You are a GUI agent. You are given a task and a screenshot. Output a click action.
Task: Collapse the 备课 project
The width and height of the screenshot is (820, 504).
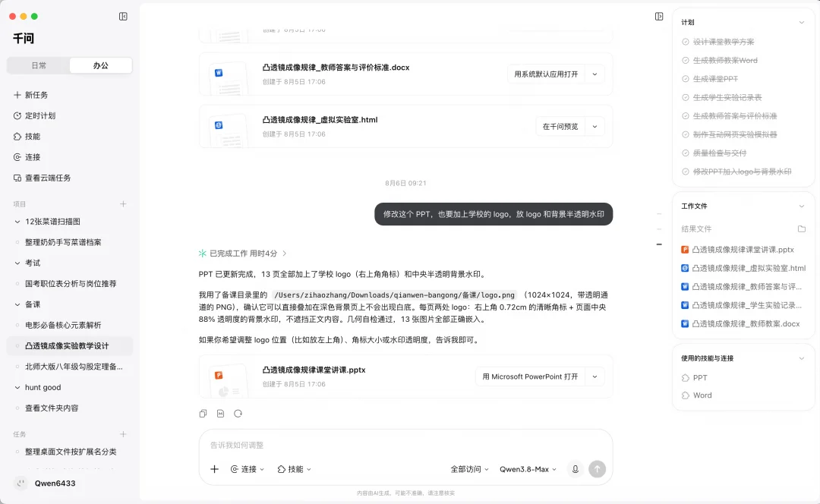[x=17, y=304]
